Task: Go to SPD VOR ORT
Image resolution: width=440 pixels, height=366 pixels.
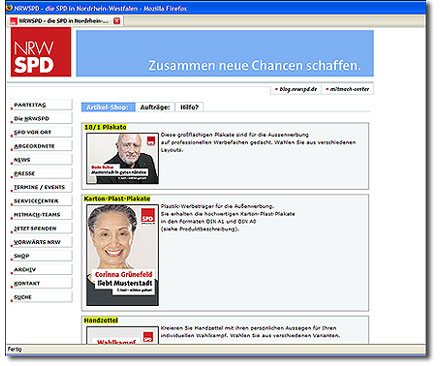Action: point(41,132)
